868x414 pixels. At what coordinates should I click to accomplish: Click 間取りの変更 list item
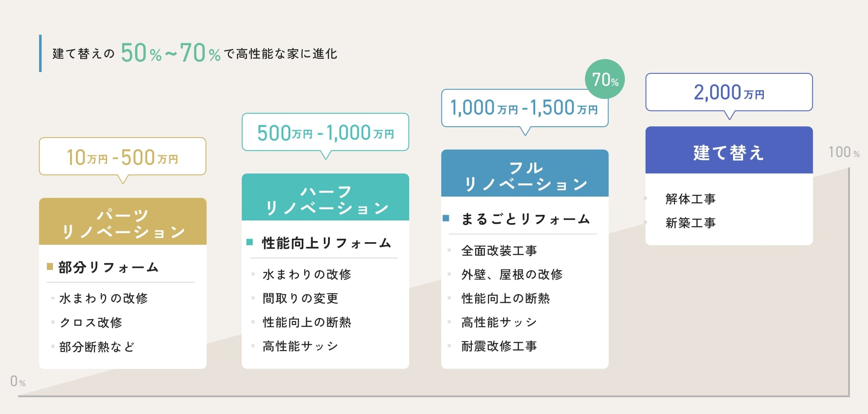(x=300, y=298)
